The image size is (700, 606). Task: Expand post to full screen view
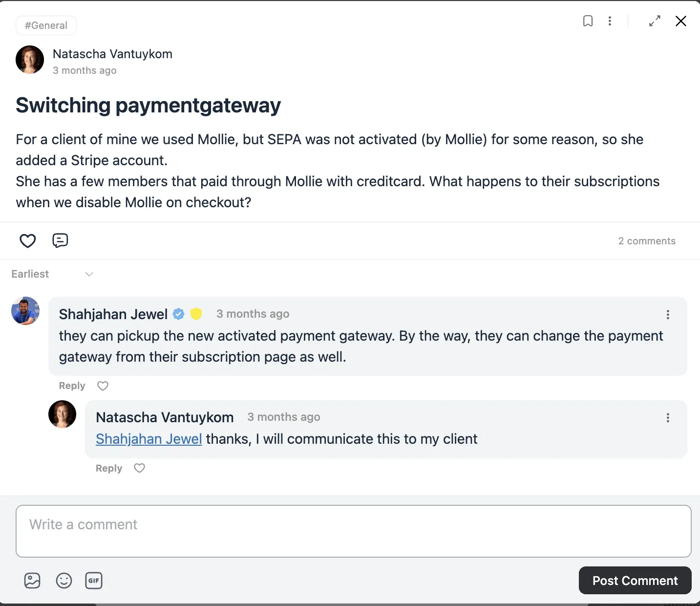[x=655, y=21]
